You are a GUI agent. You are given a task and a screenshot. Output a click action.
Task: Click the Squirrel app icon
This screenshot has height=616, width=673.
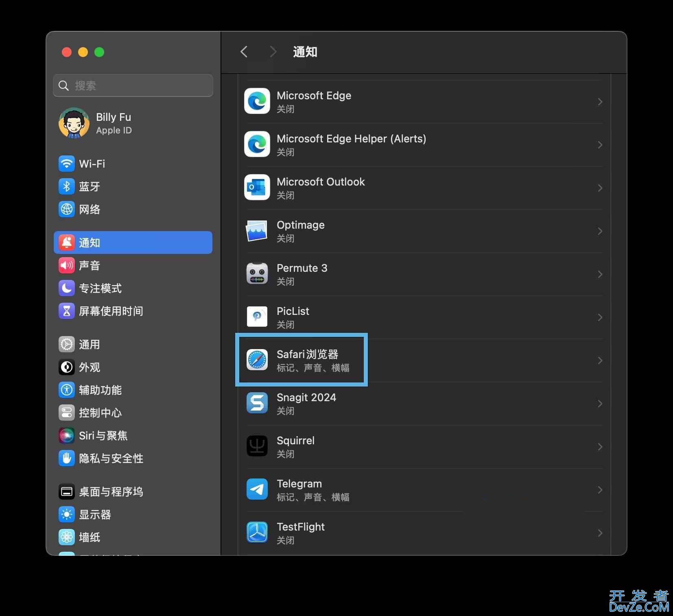[x=257, y=446]
